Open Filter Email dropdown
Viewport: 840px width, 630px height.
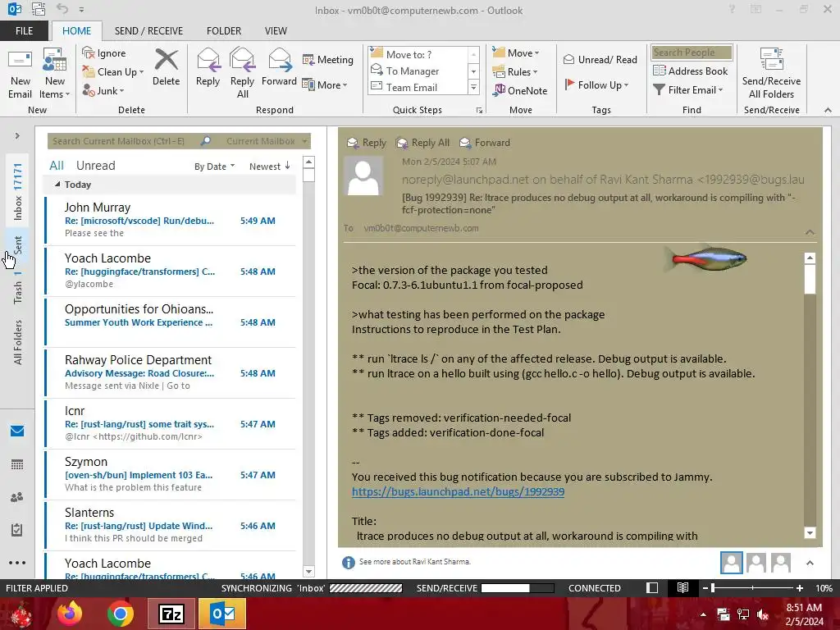point(688,89)
